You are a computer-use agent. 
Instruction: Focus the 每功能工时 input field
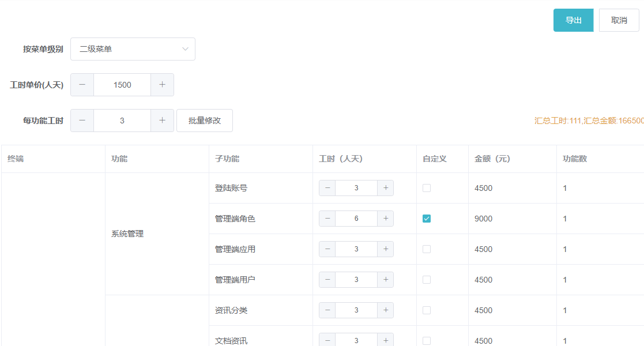(122, 121)
